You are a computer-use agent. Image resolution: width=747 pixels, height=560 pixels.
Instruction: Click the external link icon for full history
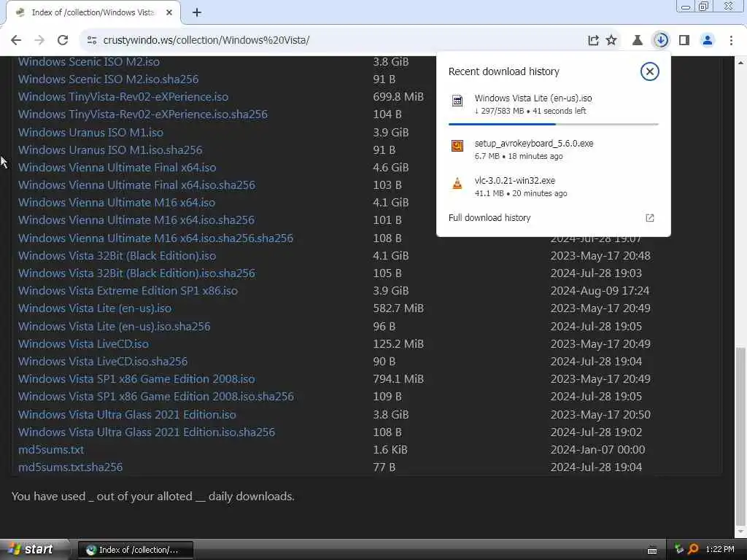(x=649, y=217)
